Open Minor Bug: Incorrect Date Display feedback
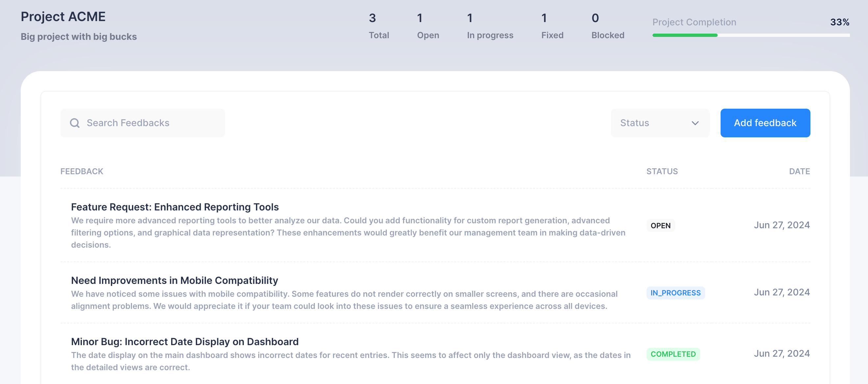868x384 pixels. click(x=184, y=342)
